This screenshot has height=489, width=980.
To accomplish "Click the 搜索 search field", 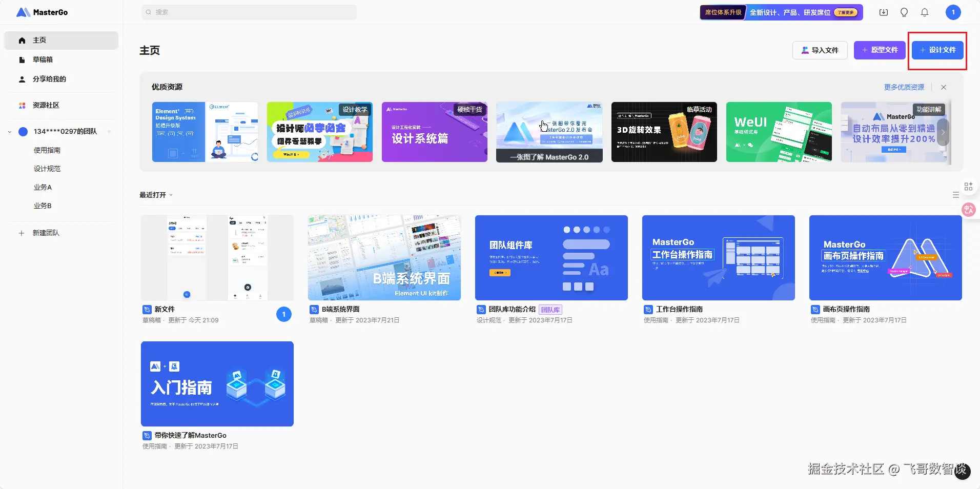I will [249, 12].
